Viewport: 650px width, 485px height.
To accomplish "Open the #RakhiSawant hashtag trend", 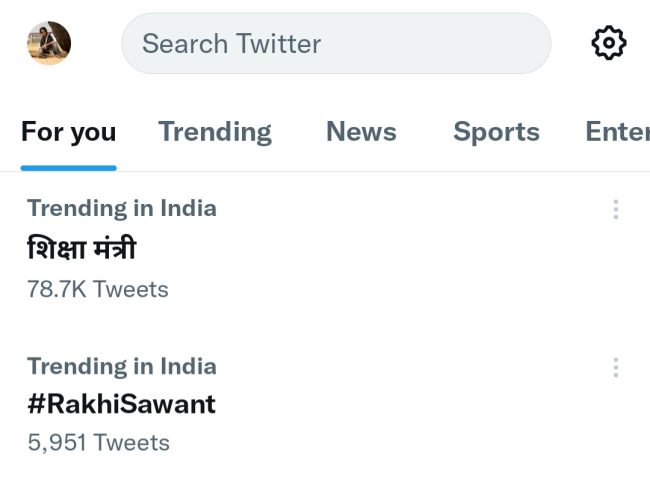I will point(121,404).
